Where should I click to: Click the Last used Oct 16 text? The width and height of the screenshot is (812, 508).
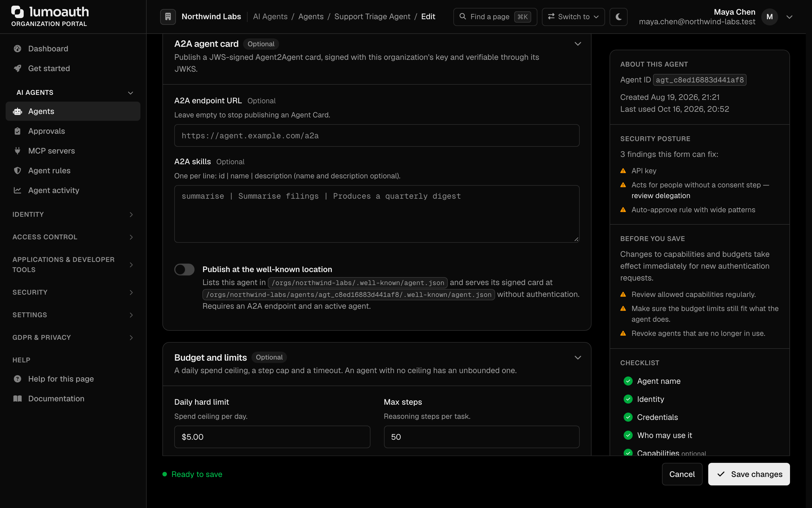point(674,109)
